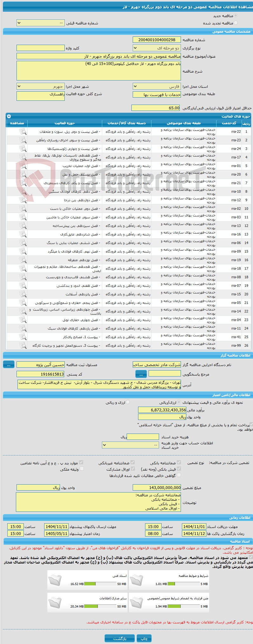Click the ellipsis button beside مسئول ثبت مناقصه

(x=9, y=365)
